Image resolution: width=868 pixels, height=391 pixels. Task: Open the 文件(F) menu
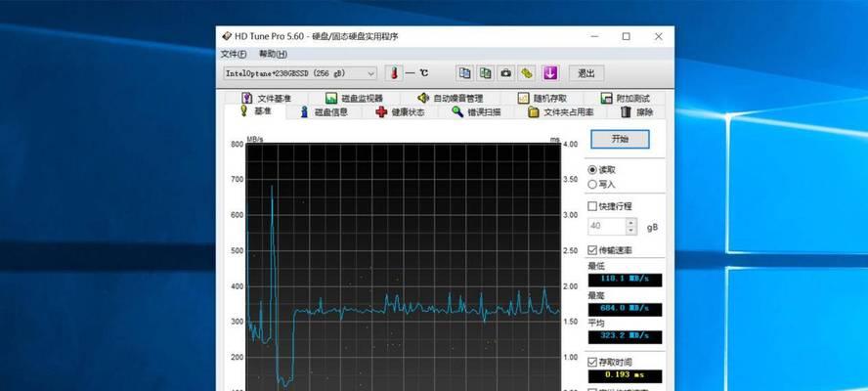tap(233, 54)
